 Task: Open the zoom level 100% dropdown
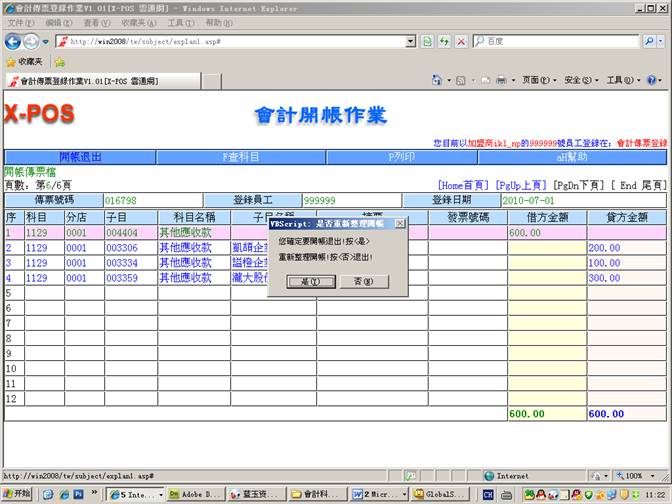(638, 476)
